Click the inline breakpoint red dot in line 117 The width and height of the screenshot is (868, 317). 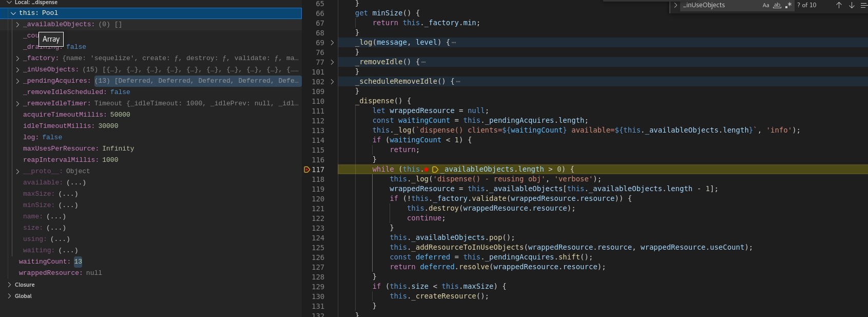pos(426,170)
